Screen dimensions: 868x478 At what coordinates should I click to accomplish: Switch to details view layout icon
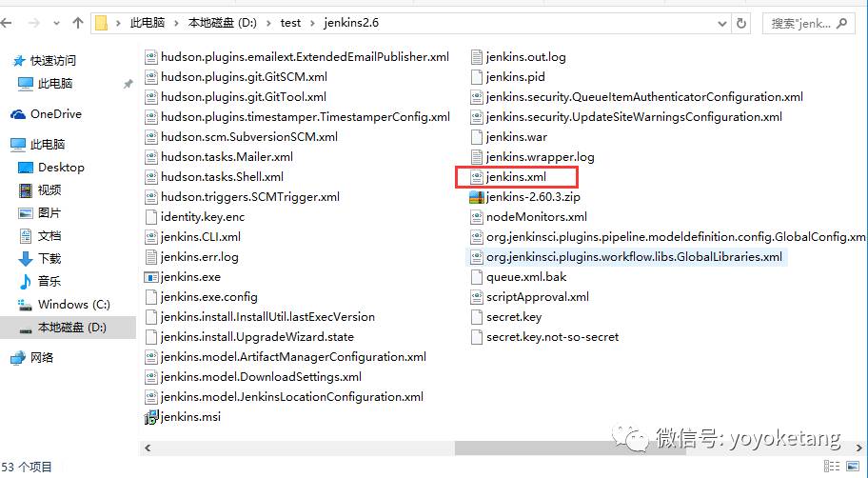832,467
